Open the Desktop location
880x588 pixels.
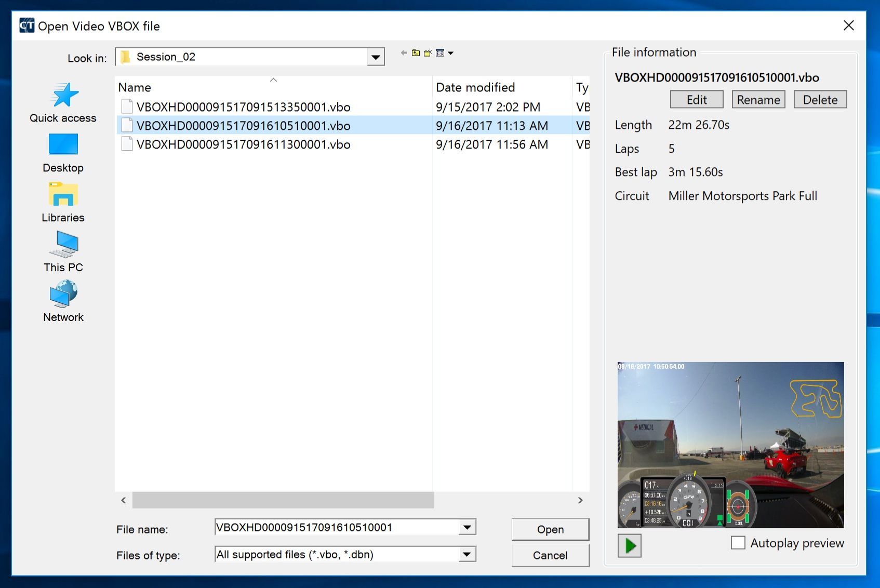click(x=63, y=153)
